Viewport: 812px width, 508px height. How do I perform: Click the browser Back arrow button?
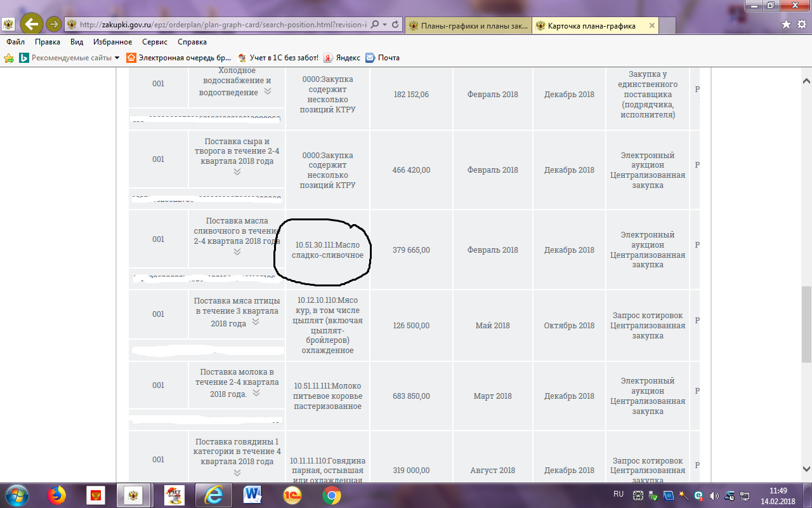[x=32, y=24]
